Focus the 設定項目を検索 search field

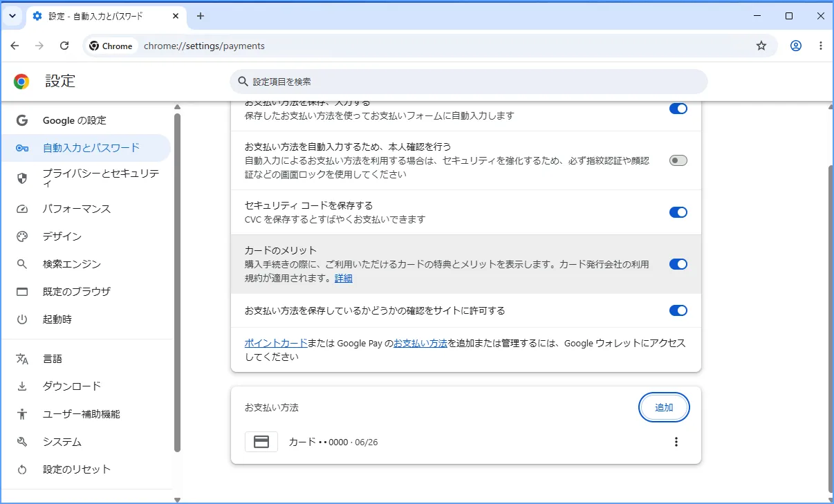(469, 82)
